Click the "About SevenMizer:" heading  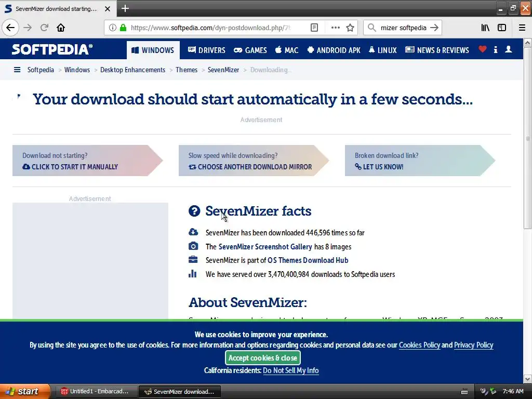pos(248,302)
